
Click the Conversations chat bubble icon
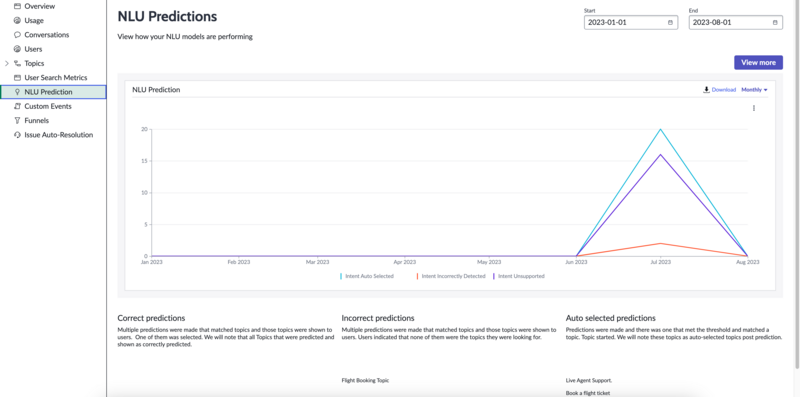[17, 35]
